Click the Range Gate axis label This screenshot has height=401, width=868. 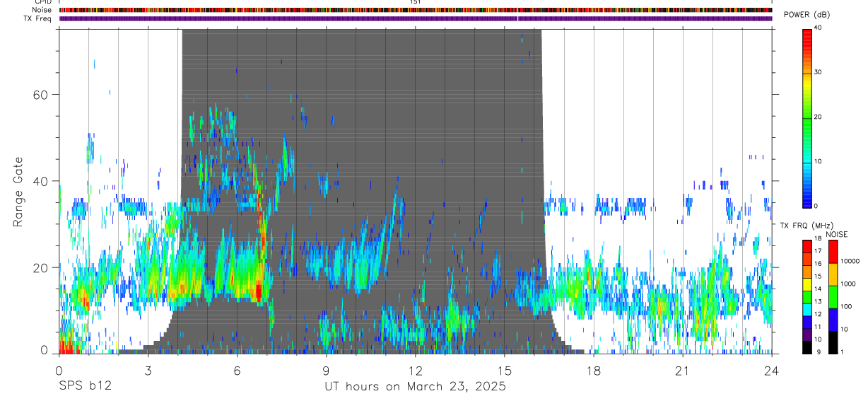19,192
